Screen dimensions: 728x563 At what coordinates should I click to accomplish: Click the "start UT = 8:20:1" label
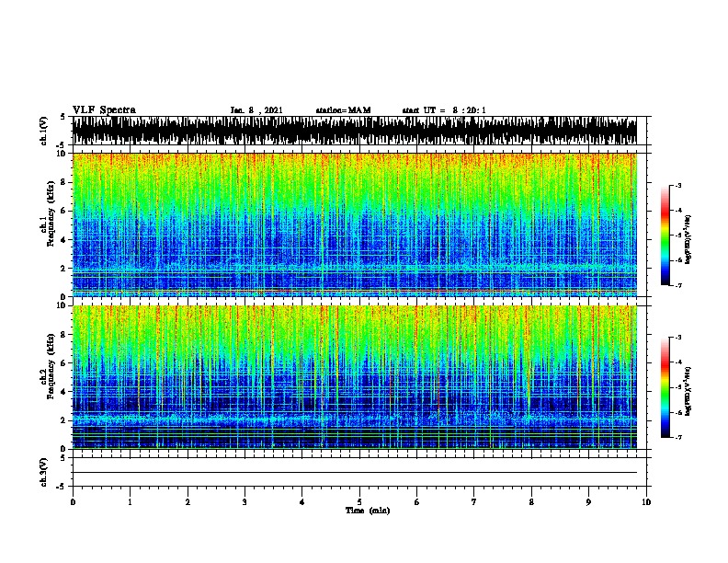[x=444, y=110]
